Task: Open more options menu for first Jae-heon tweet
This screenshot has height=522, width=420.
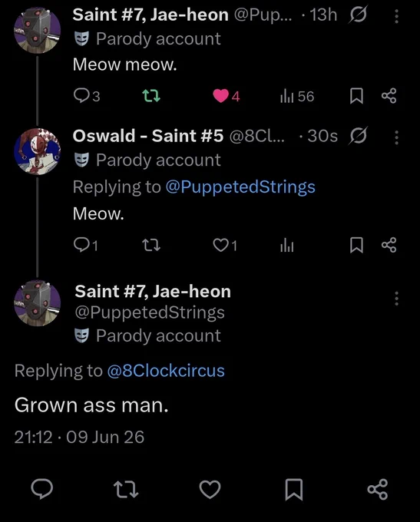Action: pyautogui.click(x=396, y=16)
